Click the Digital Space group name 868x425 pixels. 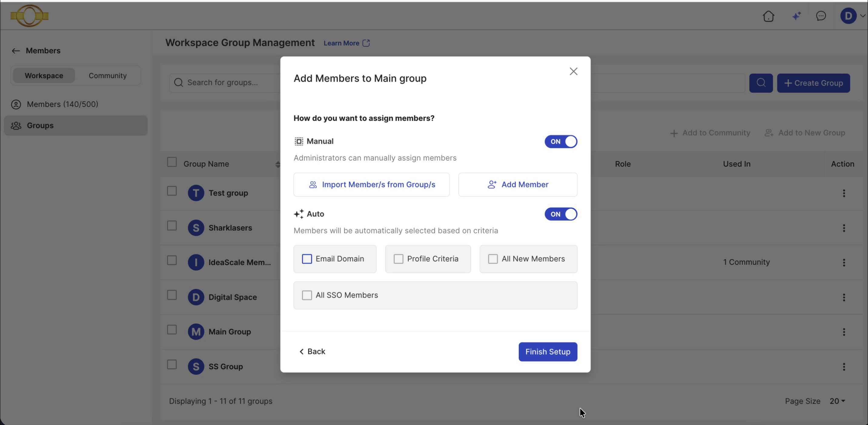pos(233,297)
